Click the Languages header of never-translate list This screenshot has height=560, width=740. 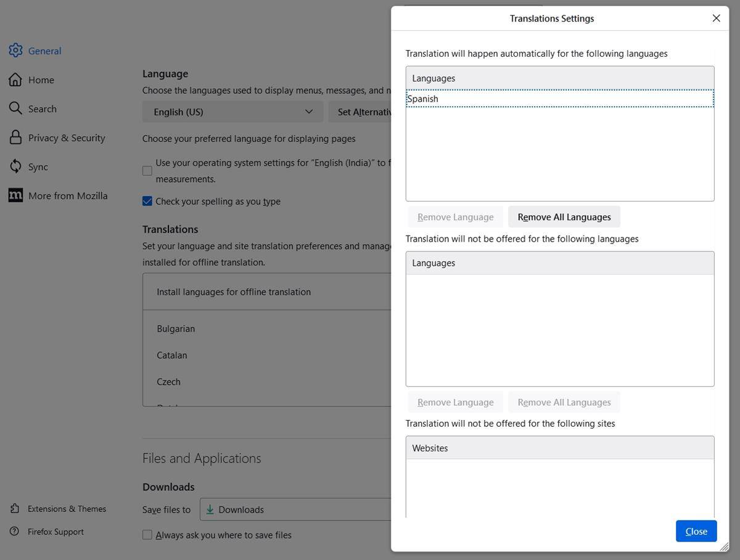560,263
